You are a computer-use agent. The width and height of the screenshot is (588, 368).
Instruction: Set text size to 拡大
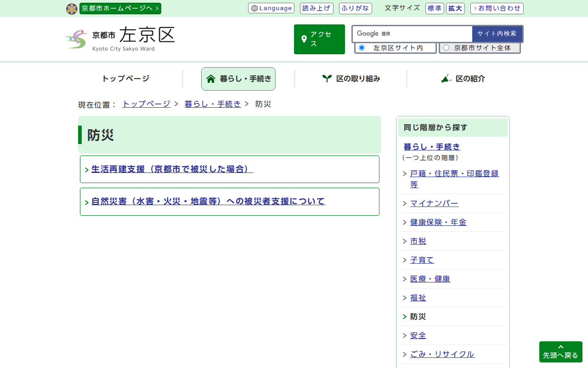click(x=455, y=8)
